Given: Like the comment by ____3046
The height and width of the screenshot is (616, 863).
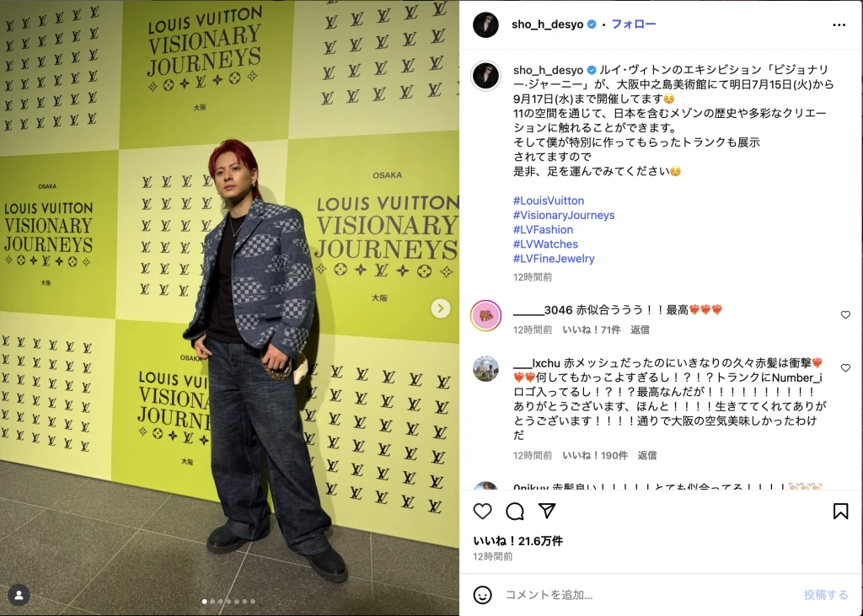Looking at the screenshot, I should click(845, 315).
